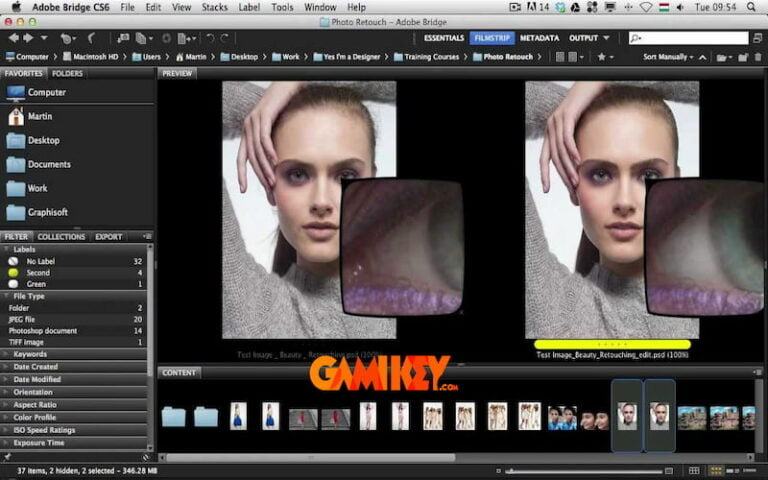This screenshot has width=768, height=480.
Task: Switch to the Folders tab
Action: tap(67, 73)
